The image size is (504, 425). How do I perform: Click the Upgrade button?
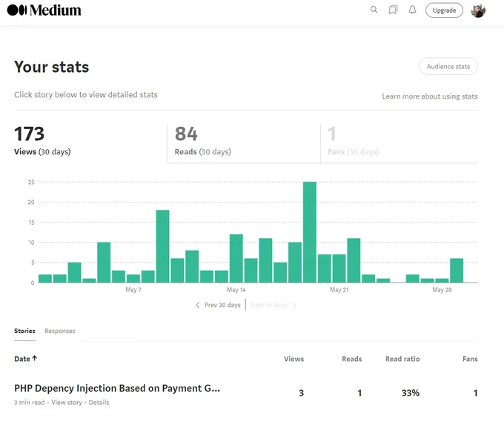444,10
